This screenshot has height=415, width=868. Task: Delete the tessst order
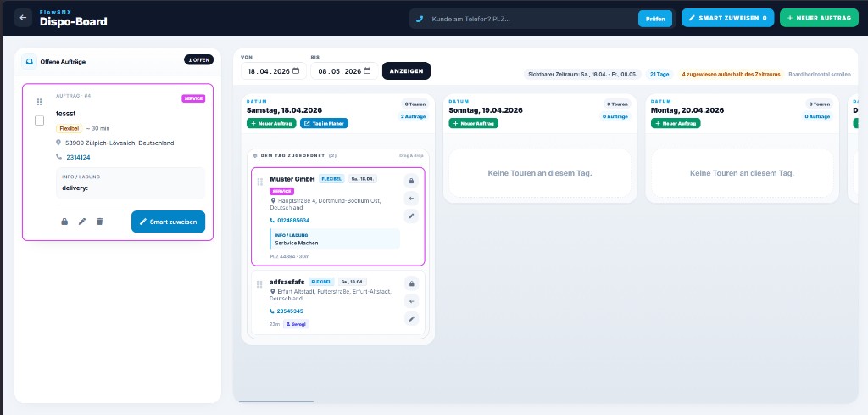[100, 222]
